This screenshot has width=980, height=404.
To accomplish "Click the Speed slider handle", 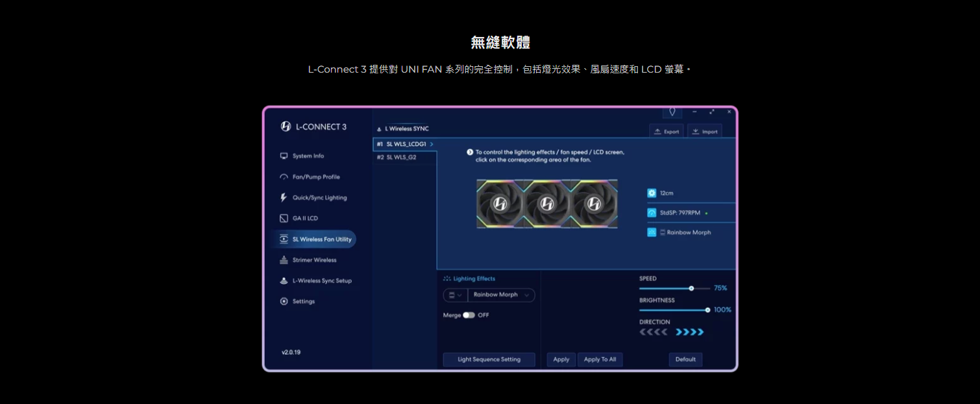I will (x=691, y=288).
